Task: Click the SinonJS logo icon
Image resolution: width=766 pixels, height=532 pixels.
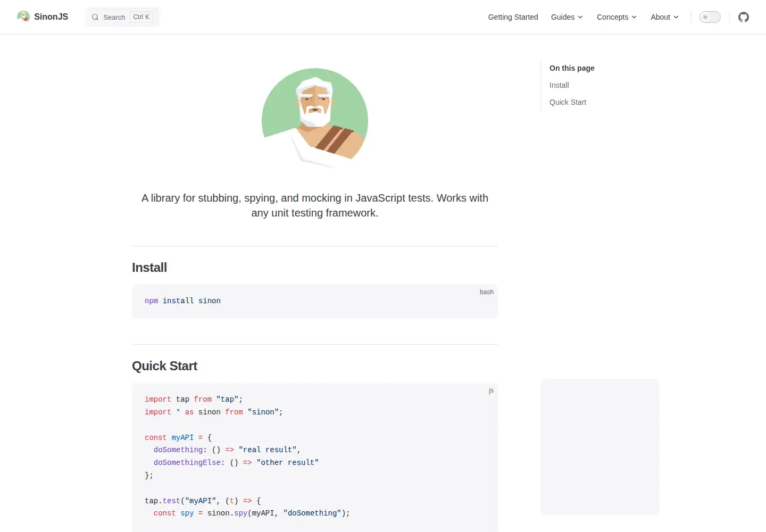Action: (x=23, y=16)
